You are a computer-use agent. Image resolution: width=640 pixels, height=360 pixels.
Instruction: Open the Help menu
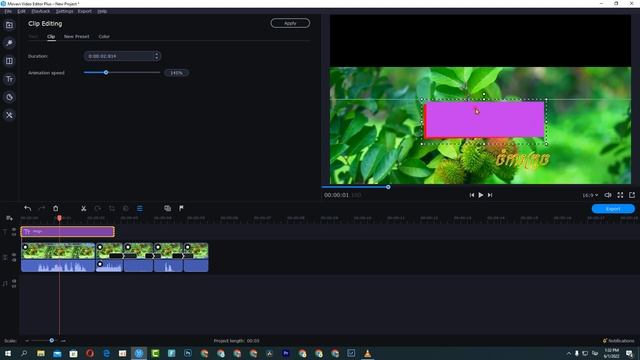tap(102, 11)
